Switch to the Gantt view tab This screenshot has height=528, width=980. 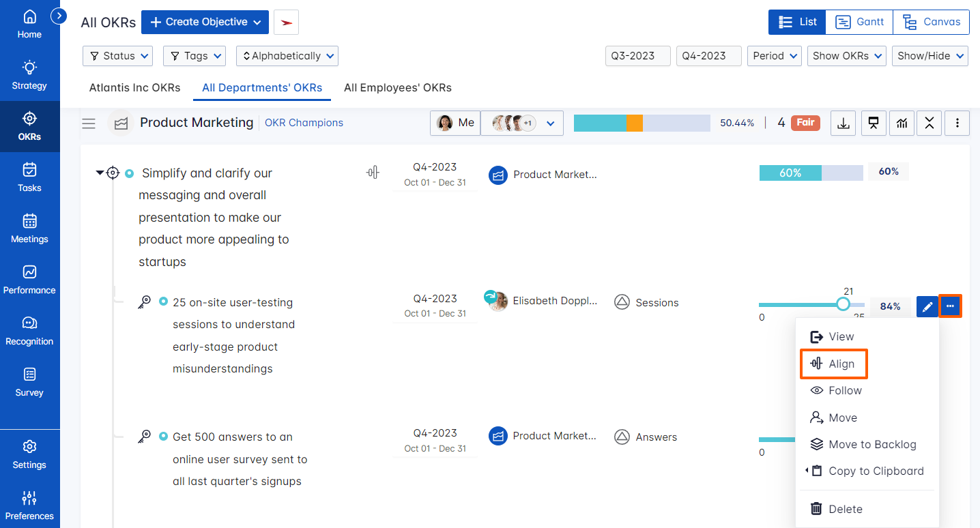coord(859,22)
